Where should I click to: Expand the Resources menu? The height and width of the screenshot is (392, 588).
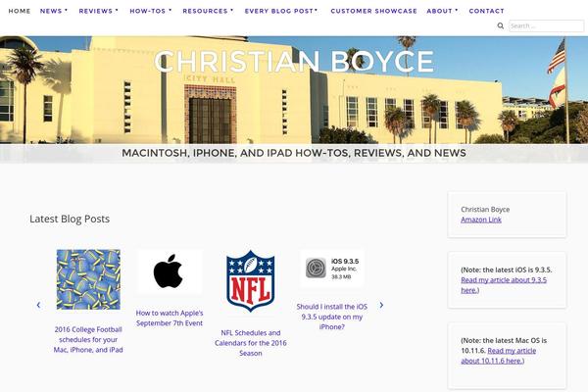(208, 11)
